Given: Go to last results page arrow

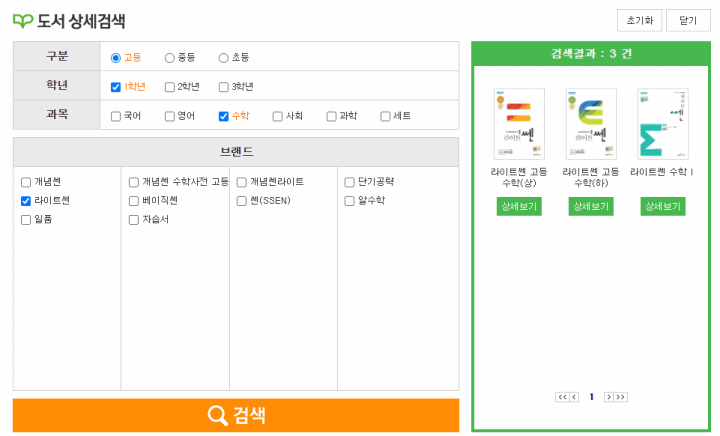Looking at the screenshot, I should click(620, 397).
